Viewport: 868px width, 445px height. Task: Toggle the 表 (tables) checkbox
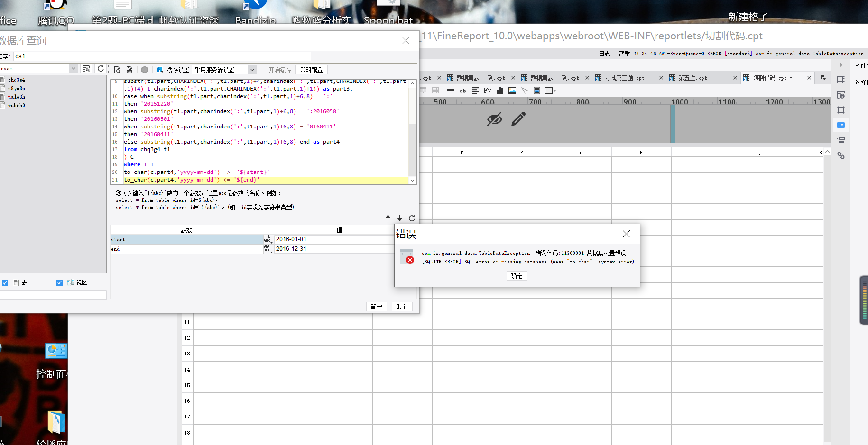[5, 282]
